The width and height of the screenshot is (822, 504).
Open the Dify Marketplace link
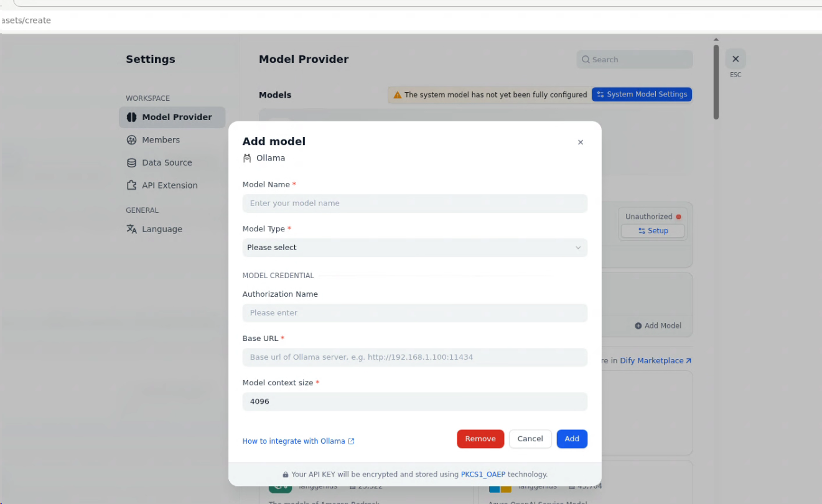pos(655,361)
